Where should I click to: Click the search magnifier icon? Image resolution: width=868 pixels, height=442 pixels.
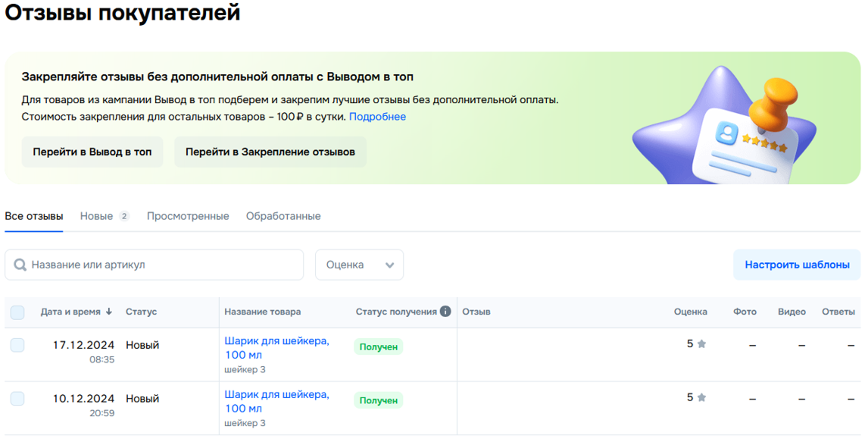20,265
